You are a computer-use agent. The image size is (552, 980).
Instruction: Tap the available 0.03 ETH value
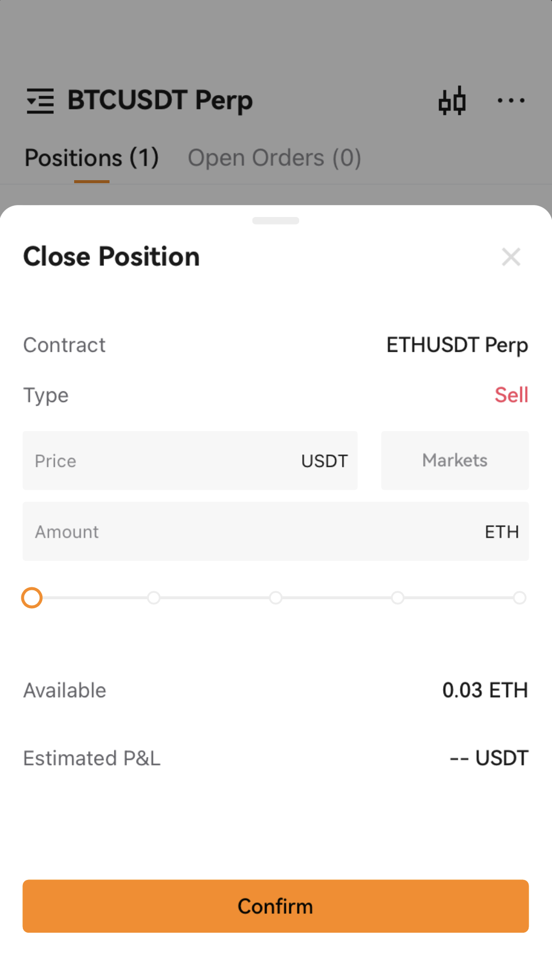click(x=485, y=690)
